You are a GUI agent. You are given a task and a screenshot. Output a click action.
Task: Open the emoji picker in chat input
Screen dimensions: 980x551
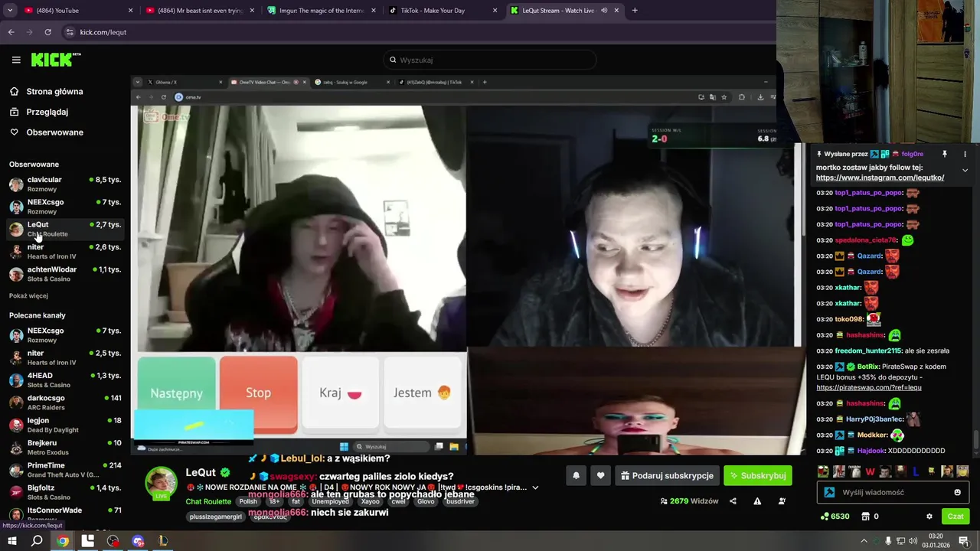coord(957,492)
